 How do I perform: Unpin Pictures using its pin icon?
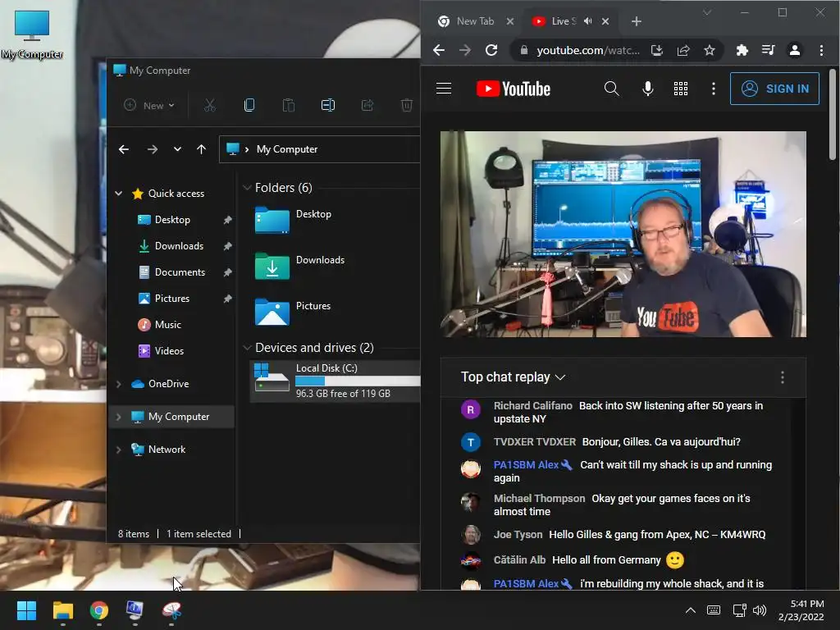(x=228, y=299)
